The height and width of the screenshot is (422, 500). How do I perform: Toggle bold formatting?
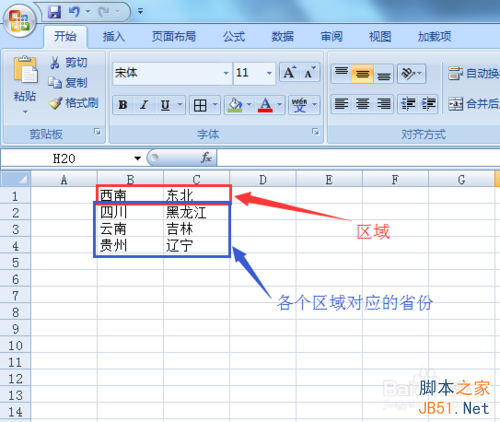point(123,105)
